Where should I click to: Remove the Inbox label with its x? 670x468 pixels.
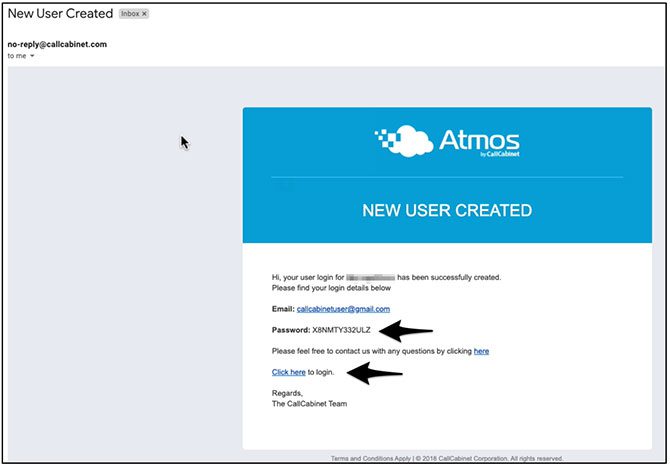[144, 14]
